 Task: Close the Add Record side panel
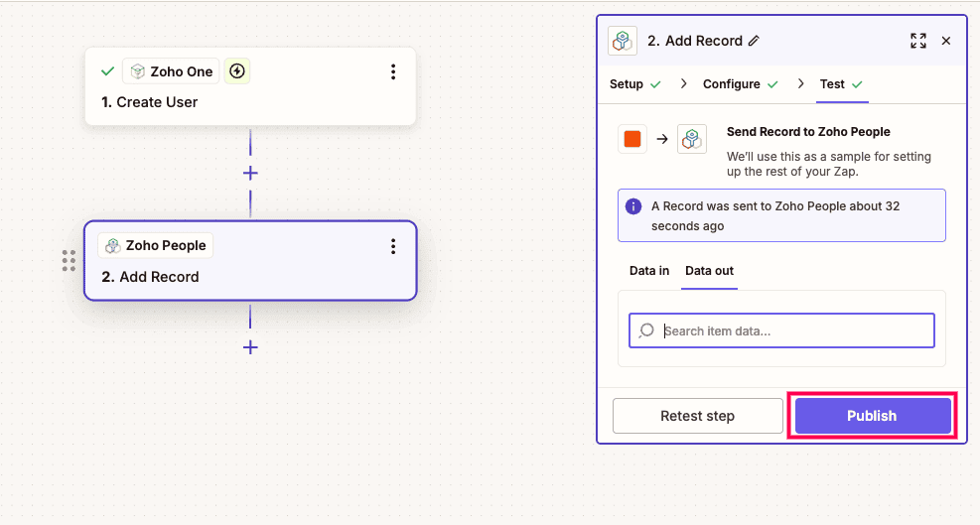[x=946, y=41]
